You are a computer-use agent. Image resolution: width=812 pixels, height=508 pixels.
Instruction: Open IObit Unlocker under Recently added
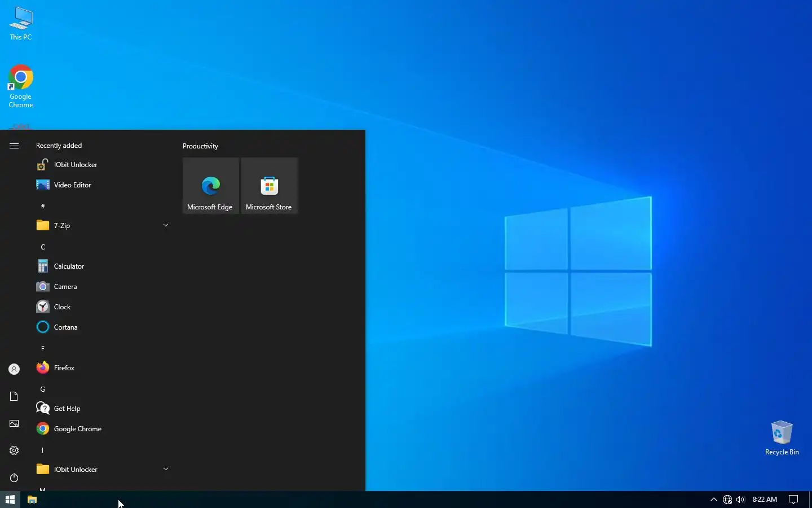click(101, 165)
